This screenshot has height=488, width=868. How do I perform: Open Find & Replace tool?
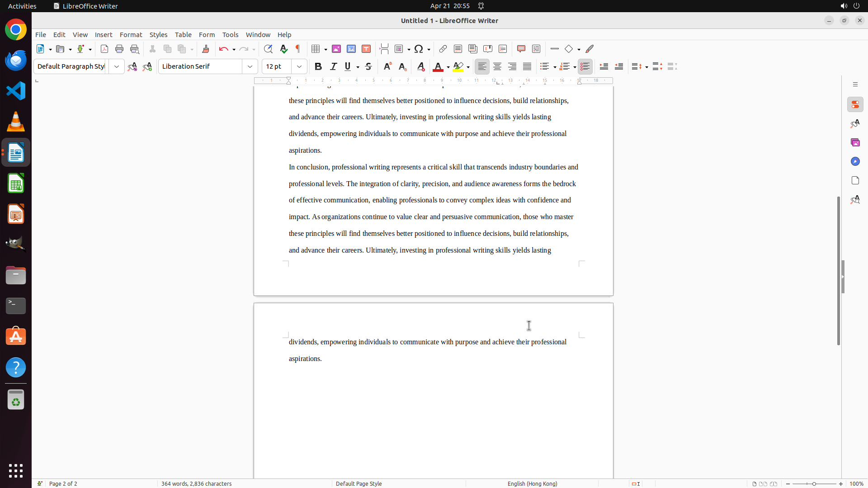click(x=268, y=49)
